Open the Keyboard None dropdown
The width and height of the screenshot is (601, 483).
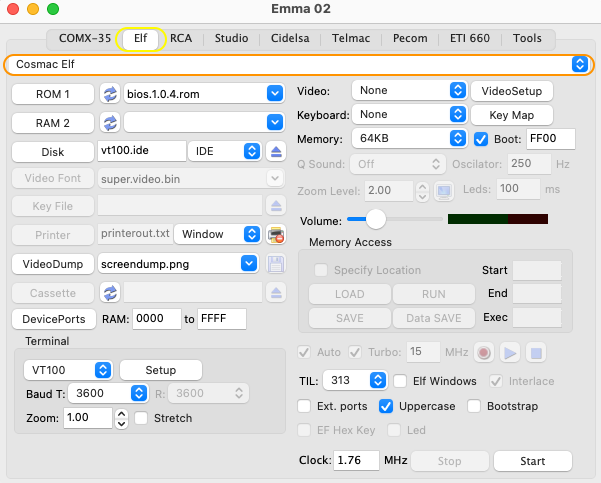[409, 114]
